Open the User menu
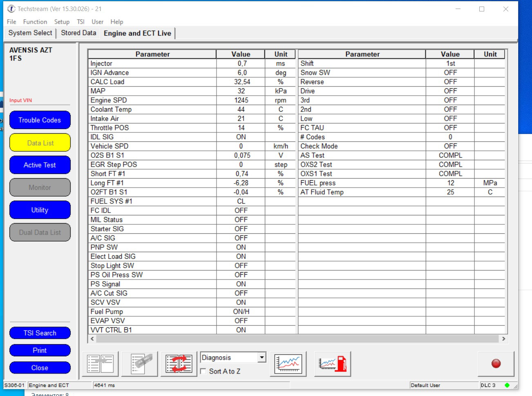The image size is (532, 396). pos(97,22)
